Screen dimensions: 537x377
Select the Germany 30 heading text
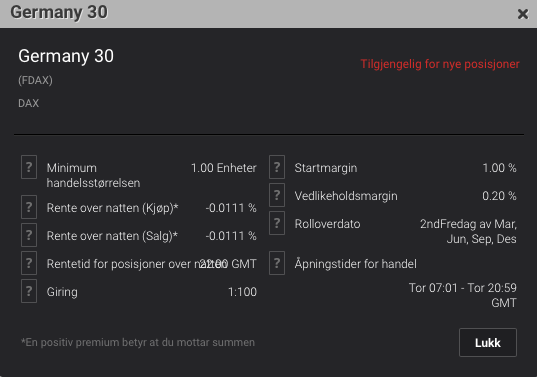66,56
